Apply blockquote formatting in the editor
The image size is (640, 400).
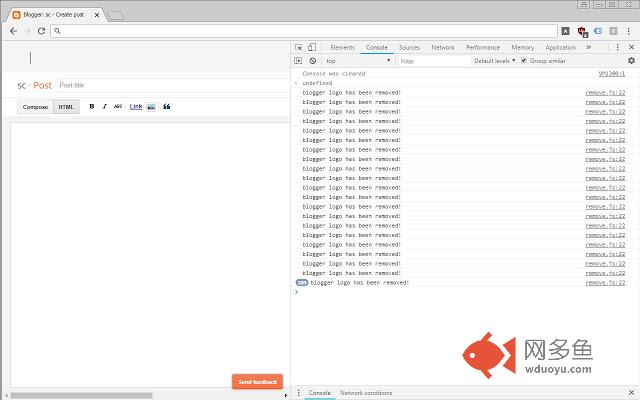tap(167, 107)
